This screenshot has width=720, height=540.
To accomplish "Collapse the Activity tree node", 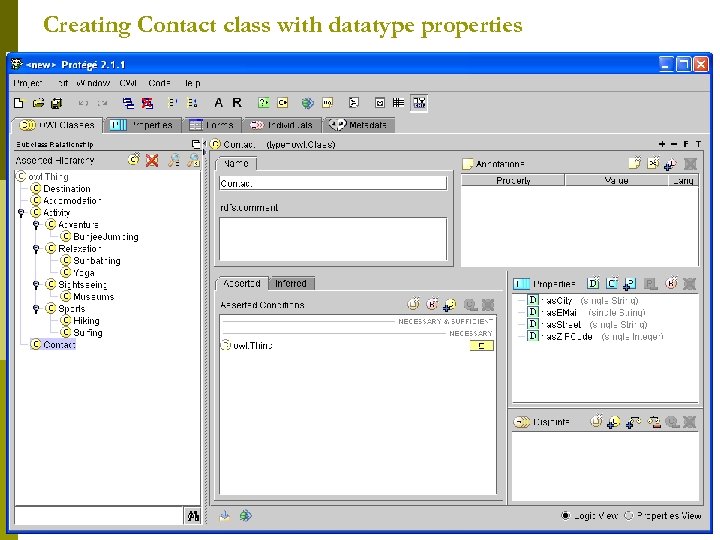I will (21, 213).
